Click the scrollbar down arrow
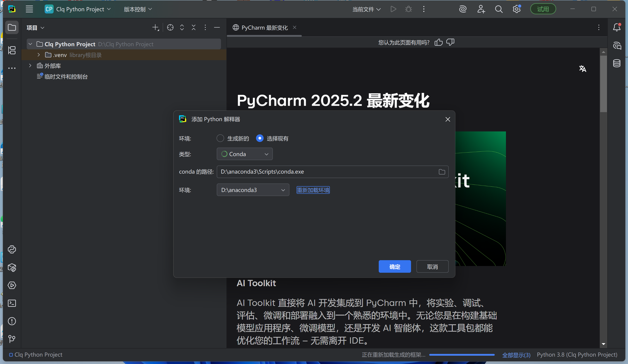 click(603, 344)
